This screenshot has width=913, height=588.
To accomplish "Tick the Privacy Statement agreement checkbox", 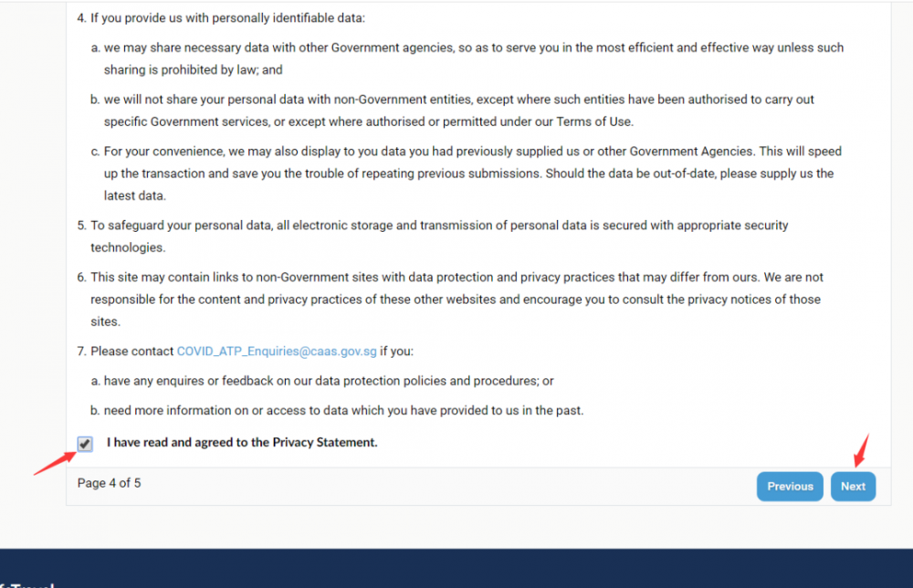I will pos(85,444).
